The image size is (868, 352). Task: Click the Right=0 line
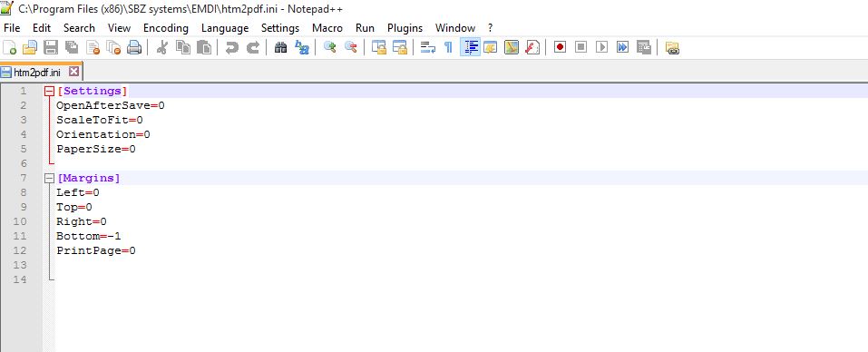pos(82,221)
